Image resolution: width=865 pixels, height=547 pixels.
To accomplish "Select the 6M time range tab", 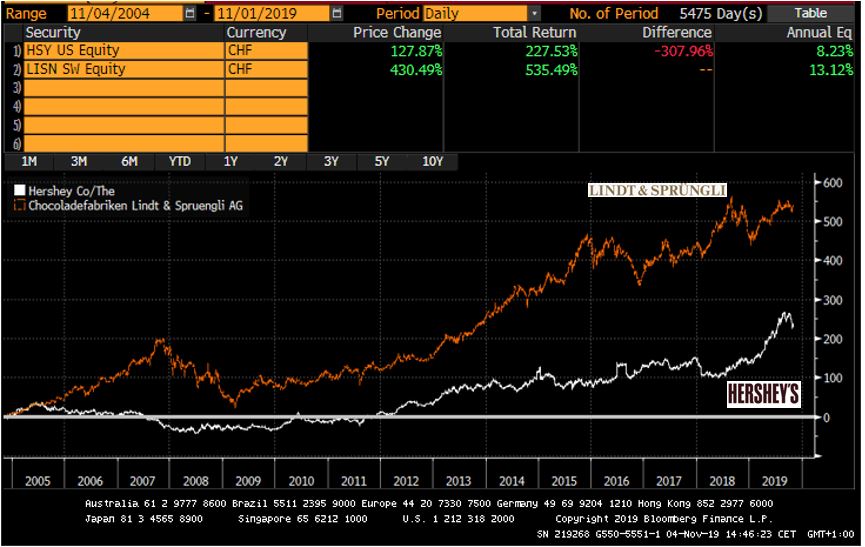I will (x=129, y=162).
